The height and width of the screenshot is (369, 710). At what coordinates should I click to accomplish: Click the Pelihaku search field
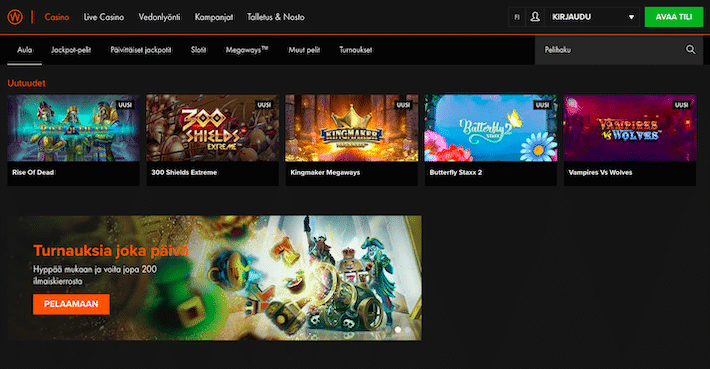point(619,50)
